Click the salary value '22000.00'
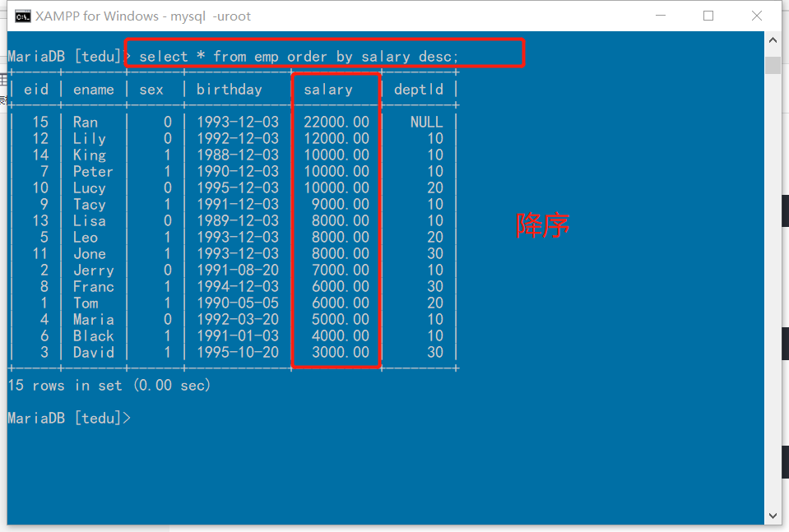The image size is (789, 532). 336,123
